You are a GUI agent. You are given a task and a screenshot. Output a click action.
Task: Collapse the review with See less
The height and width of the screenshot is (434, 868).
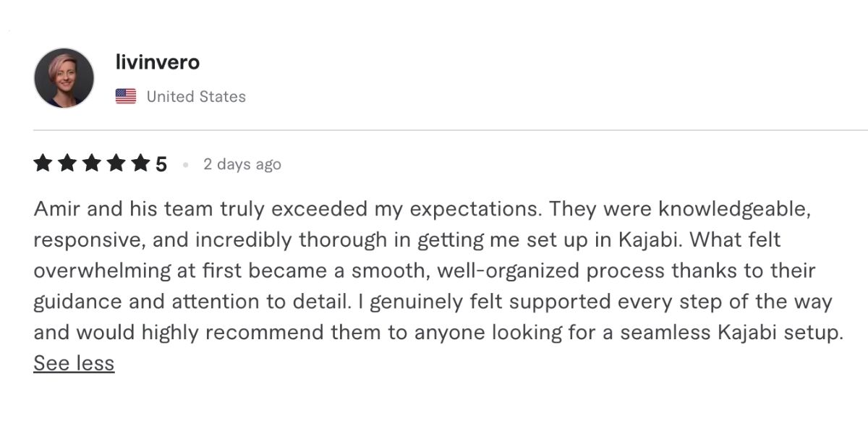pos(74,363)
